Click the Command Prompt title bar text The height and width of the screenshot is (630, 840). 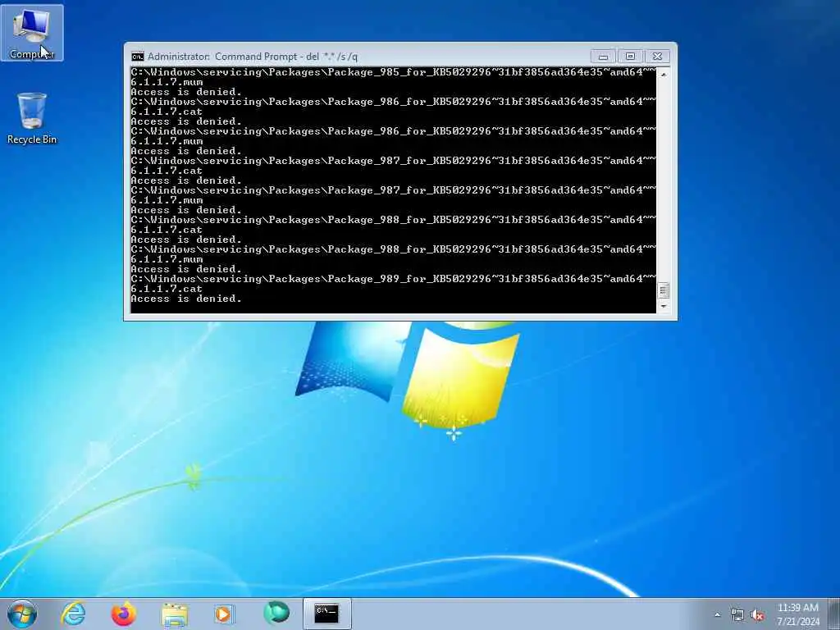(x=253, y=57)
